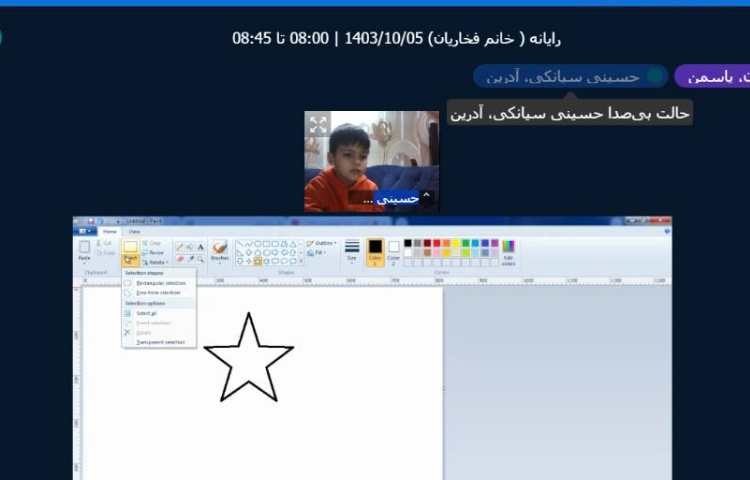Click the star drawing on the canvas
750x480 pixels.
pyautogui.click(x=249, y=357)
